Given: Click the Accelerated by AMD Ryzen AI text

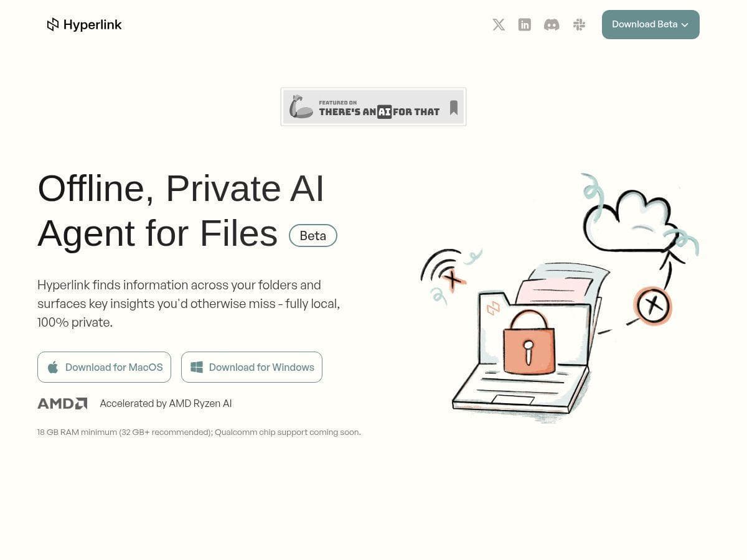Looking at the screenshot, I should pyautogui.click(x=166, y=403).
